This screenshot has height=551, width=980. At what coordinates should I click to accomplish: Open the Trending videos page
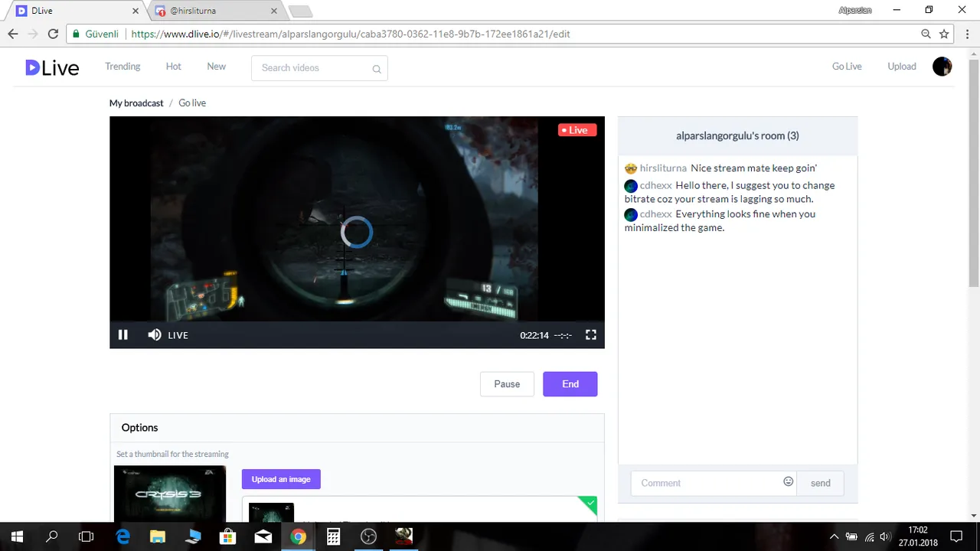click(122, 67)
